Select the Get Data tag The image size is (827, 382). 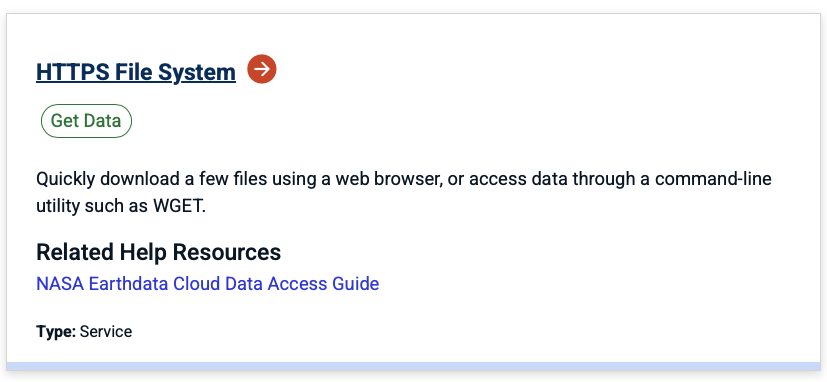[86, 121]
